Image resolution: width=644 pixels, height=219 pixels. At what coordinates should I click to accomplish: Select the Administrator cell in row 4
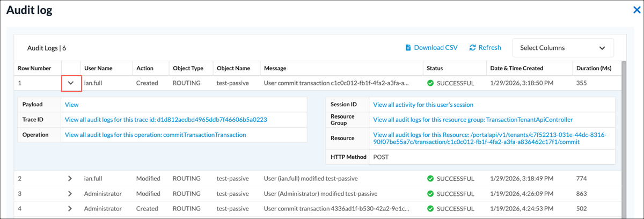tap(103, 208)
